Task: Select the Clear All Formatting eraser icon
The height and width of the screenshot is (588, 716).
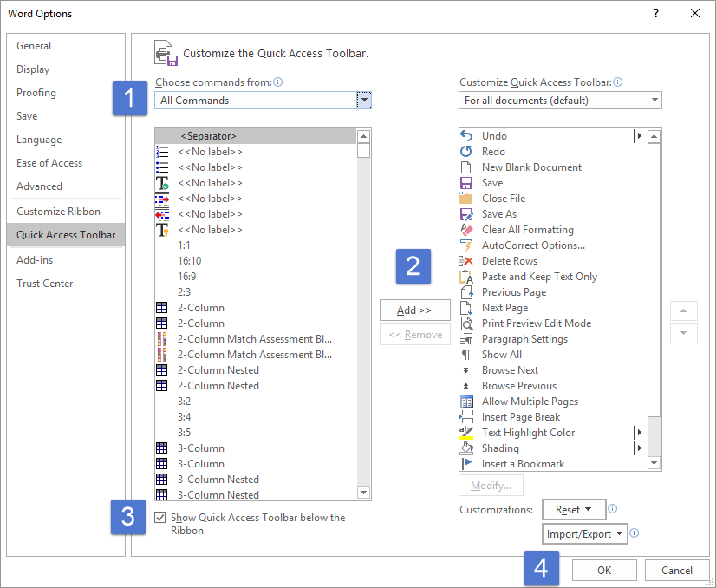Action: tap(466, 229)
